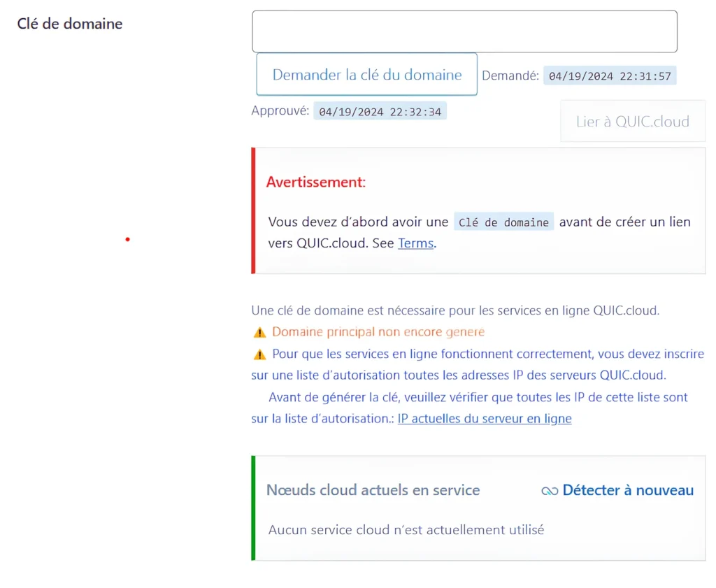716x588 pixels.
Task: Click Nœuds cloud actuels en service heading
Action: (x=373, y=490)
